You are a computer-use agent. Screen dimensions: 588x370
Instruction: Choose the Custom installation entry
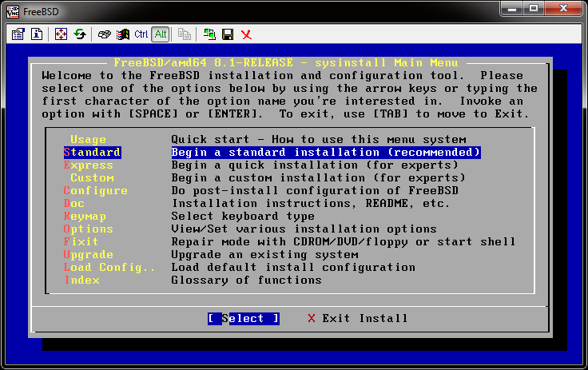pos(92,178)
